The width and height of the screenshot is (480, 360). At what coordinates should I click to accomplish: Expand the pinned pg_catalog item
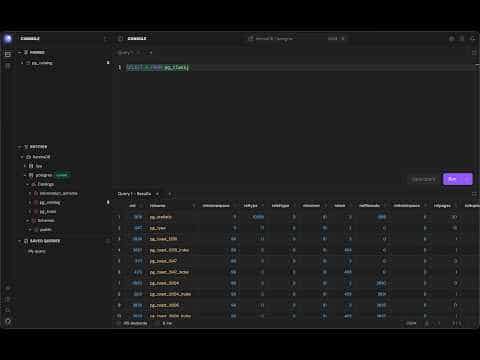(x=22, y=63)
